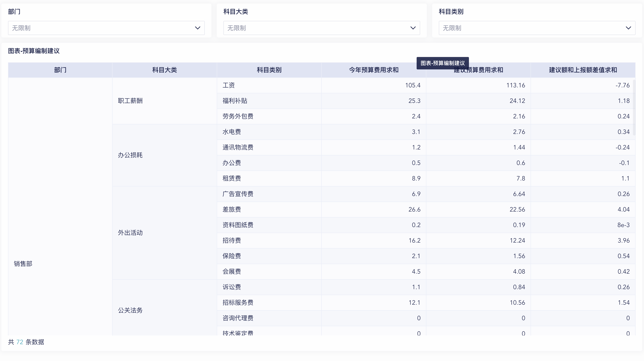
Task: Click the 职工薪酬 category cell
Action: tap(130, 101)
